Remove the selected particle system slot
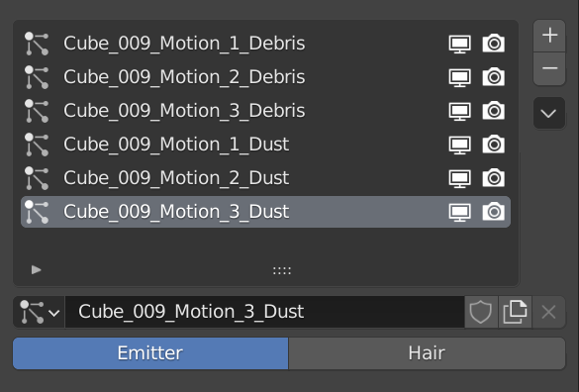The height and width of the screenshot is (392, 579). (x=549, y=68)
